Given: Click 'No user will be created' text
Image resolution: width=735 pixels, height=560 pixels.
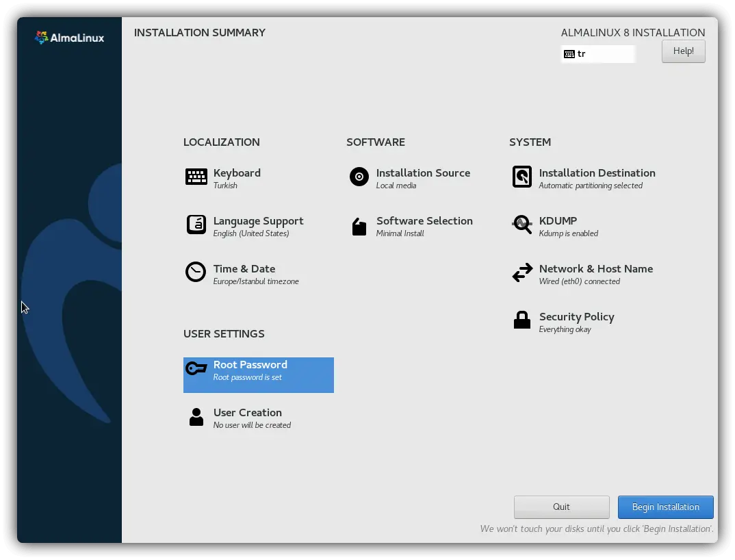Looking at the screenshot, I should click(x=252, y=425).
